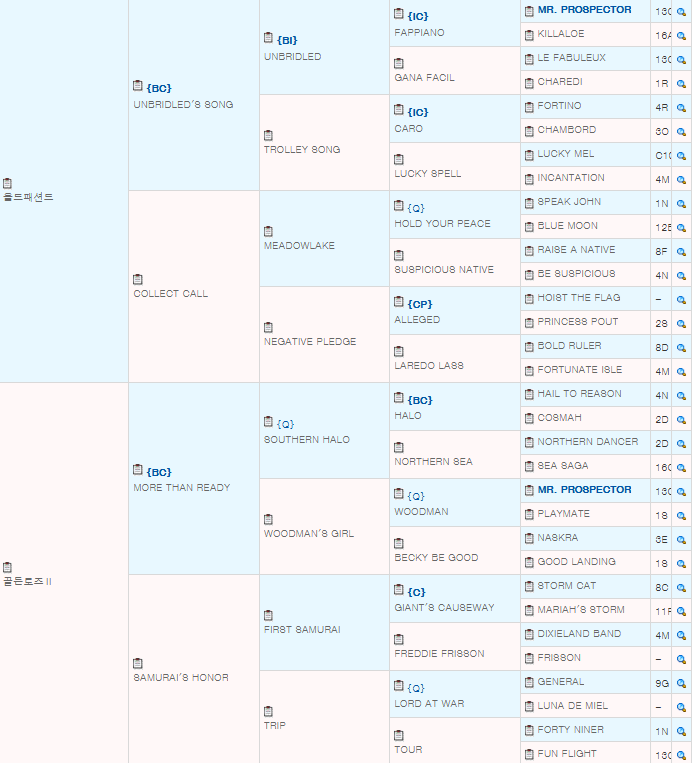Screen dimensions: 692x763
Task: Select the MARIAH'S STORM name
Action: point(581,610)
